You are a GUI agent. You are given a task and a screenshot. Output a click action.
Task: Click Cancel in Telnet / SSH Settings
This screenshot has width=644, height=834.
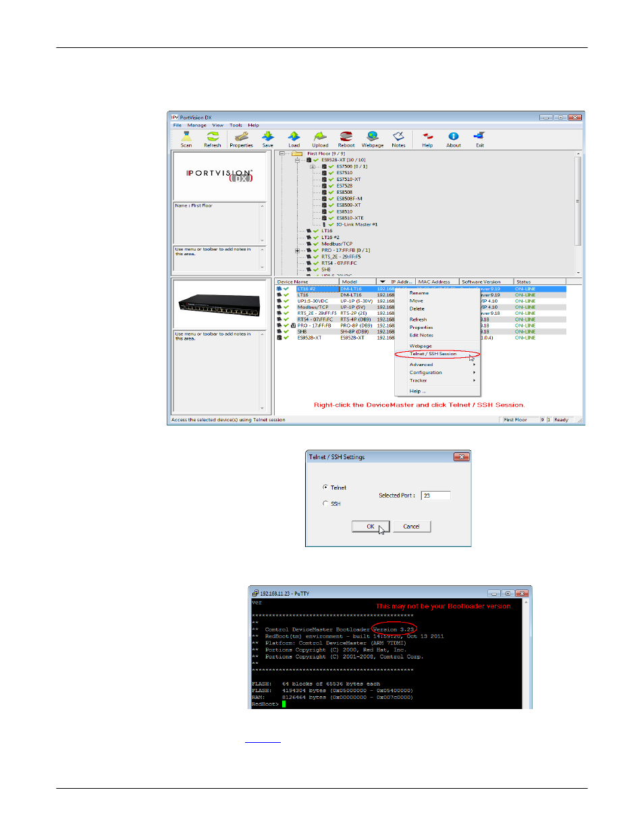tap(411, 527)
